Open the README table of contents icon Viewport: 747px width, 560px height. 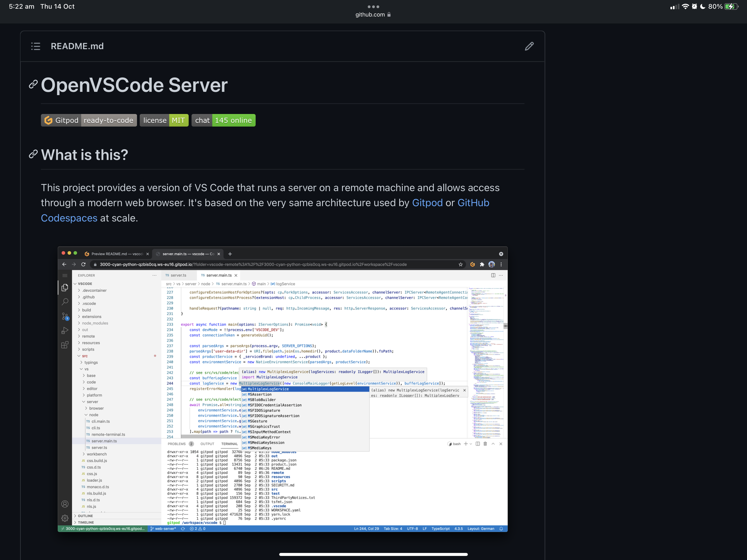tap(35, 46)
